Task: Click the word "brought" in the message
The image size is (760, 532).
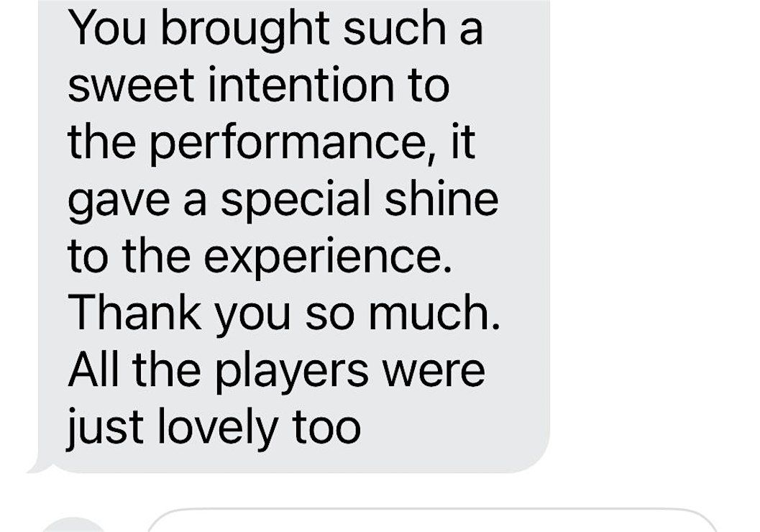Action: tap(244, 29)
